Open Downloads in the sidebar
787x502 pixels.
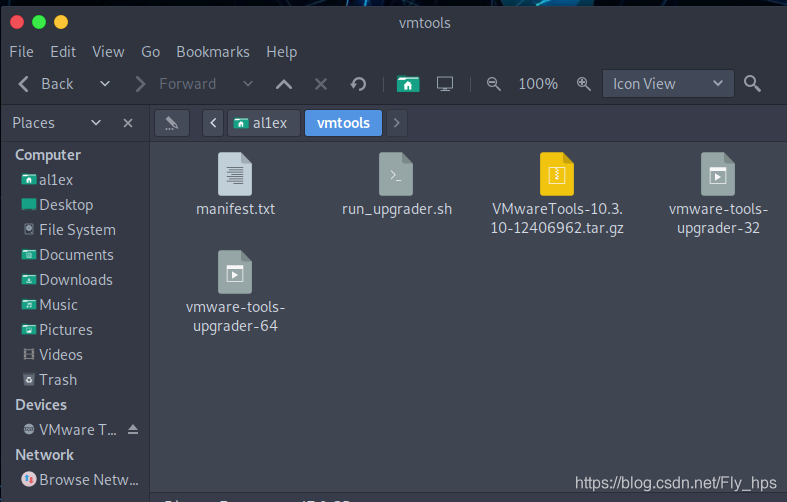pyautogui.click(x=67, y=280)
